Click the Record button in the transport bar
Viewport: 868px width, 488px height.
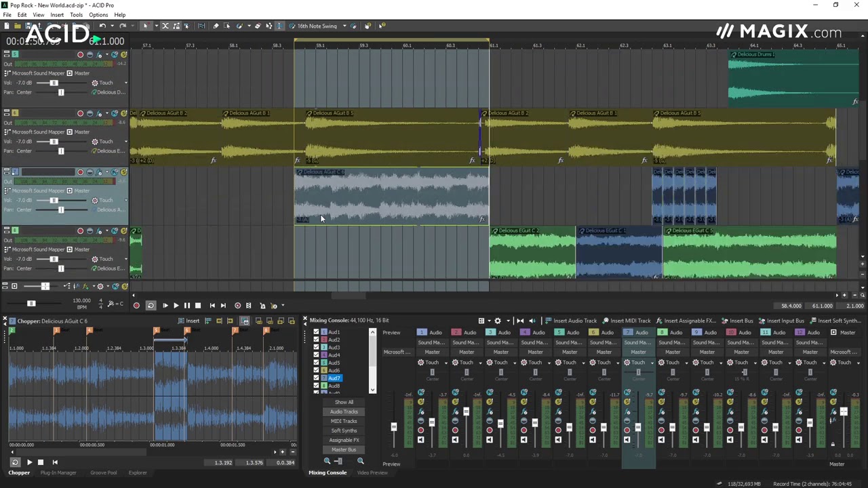click(x=136, y=306)
